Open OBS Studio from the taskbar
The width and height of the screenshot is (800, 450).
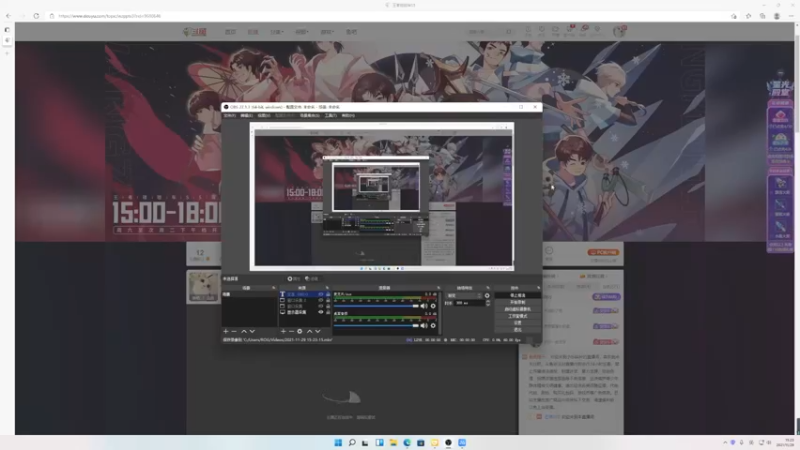tap(448, 442)
